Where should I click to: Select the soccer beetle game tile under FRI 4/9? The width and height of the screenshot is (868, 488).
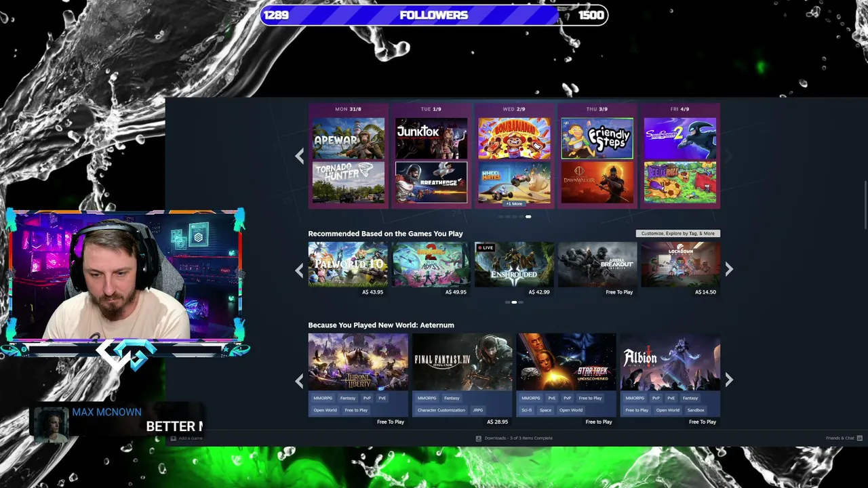(679, 182)
